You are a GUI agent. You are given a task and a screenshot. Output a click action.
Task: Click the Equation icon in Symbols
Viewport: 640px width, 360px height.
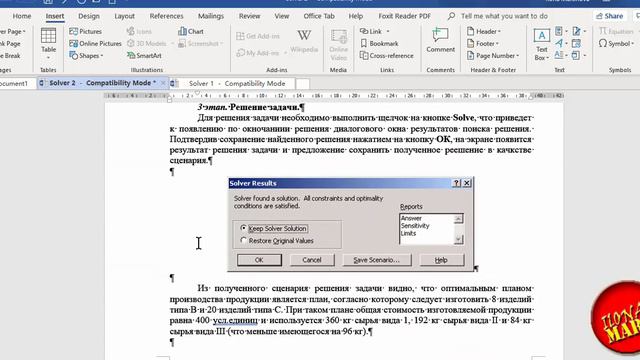coord(603,31)
